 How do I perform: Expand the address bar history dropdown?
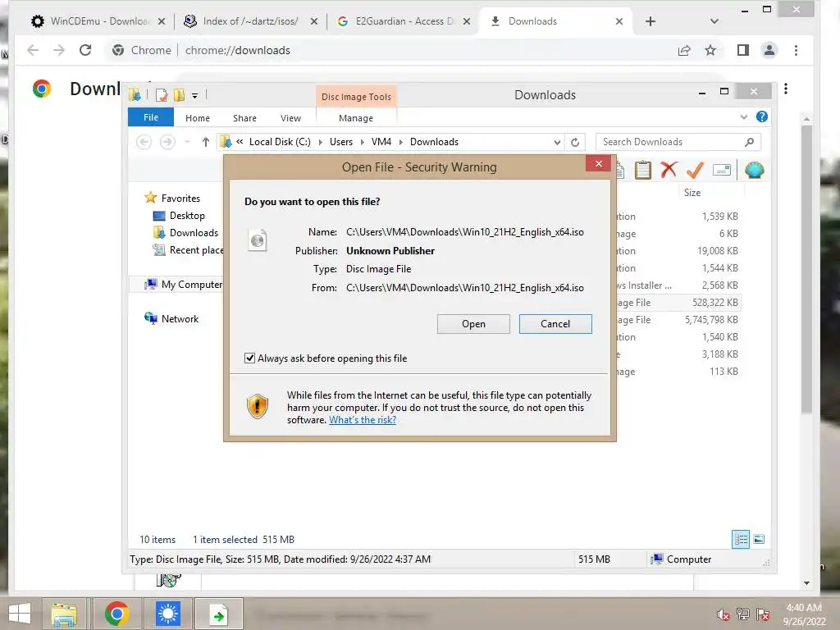click(557, 143)
